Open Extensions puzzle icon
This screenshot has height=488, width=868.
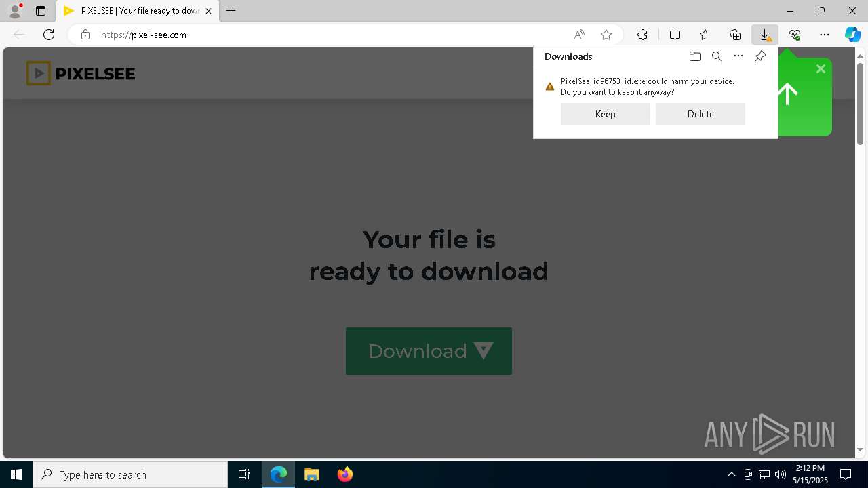point(642,35)
